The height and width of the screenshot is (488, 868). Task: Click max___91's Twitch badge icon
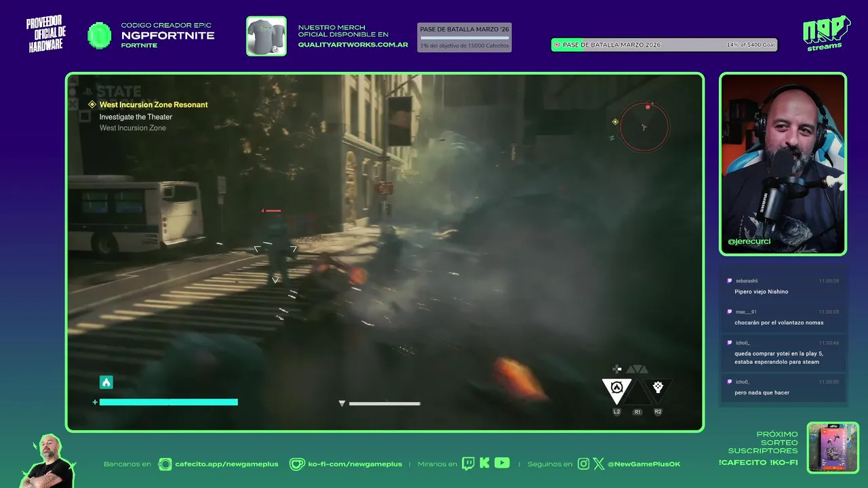coord(730,312)
